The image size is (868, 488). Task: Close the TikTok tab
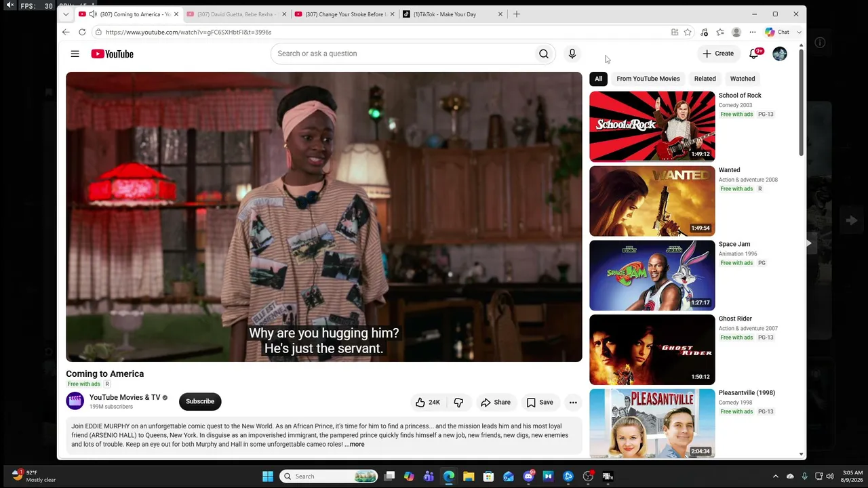(500, 14)
